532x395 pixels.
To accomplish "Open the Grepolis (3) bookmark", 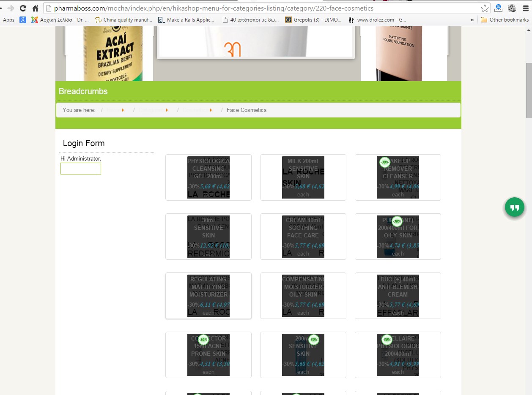I will click(x=313, y=20).
